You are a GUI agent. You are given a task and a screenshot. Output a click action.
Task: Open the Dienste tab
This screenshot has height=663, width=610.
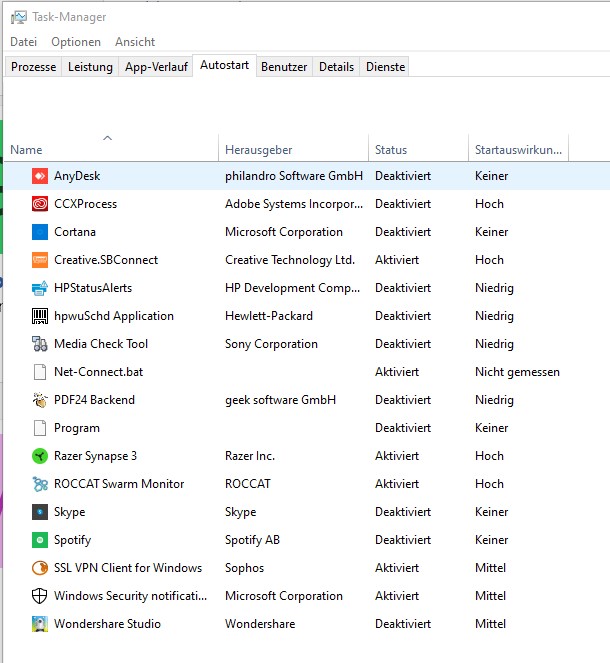tap(385, 67)
